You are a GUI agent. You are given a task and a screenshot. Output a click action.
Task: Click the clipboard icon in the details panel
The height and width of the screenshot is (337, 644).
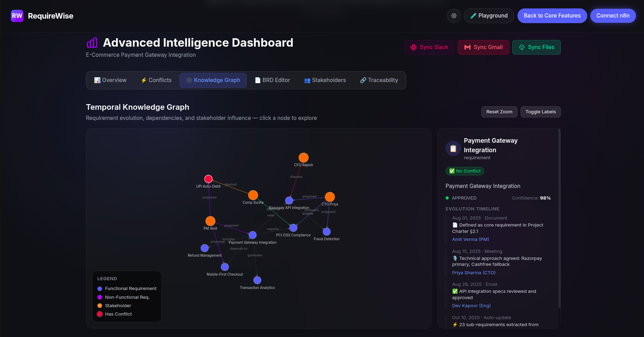453,148
